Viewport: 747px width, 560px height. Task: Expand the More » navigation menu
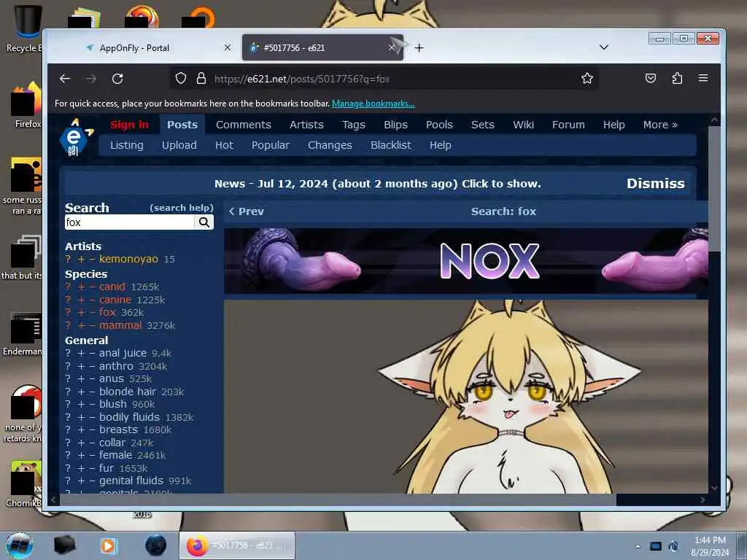(659, 125)
